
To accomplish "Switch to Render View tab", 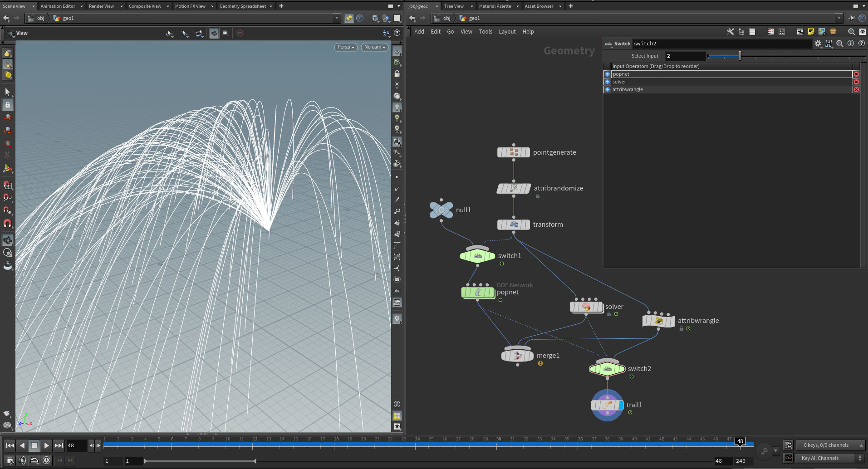I will tap(102, 6).
